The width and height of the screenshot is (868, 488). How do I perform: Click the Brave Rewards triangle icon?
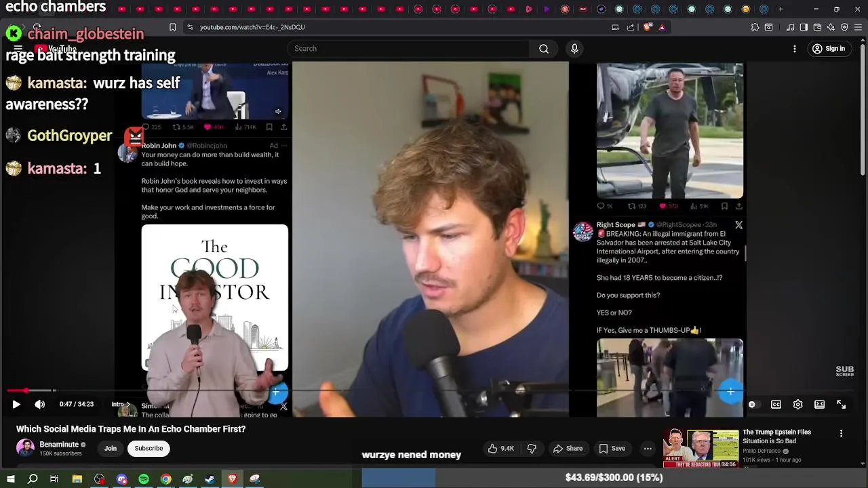(x=662, y=27)
